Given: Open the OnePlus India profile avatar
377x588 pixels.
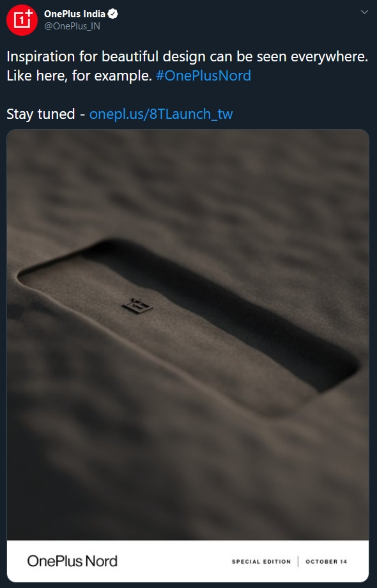Looking at the screenshot, I should pos(22,20).
